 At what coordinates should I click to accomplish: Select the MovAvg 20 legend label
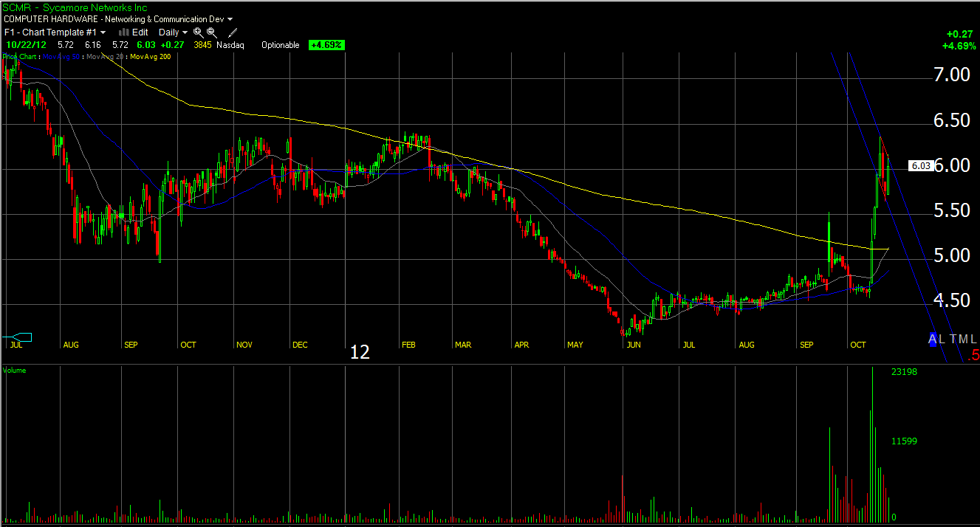click(106, 56)
